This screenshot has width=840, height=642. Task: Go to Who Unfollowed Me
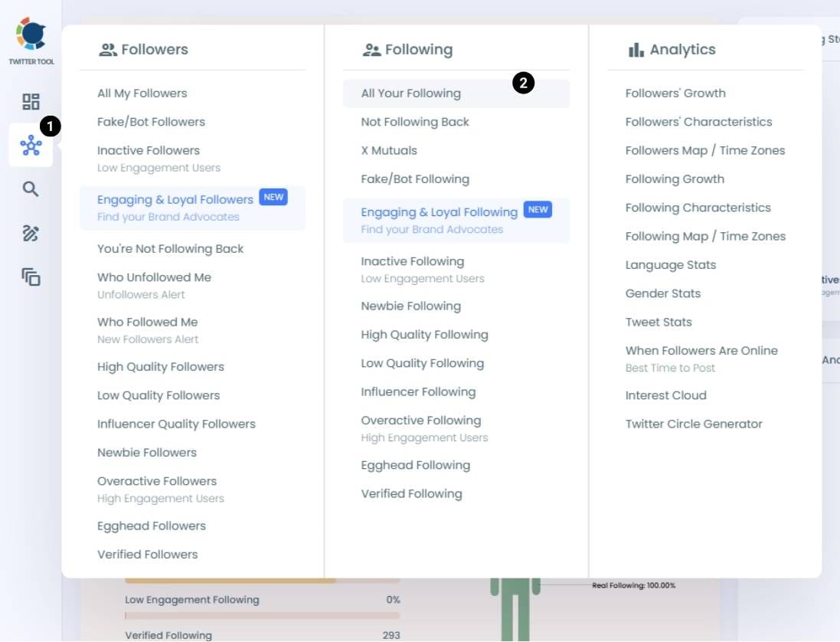point(154,277)
